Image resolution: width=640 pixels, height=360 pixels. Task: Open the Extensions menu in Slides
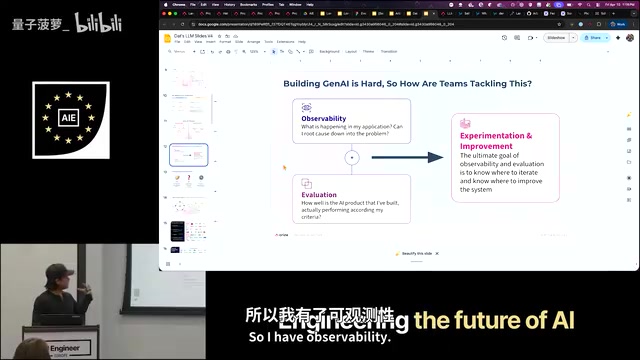[285, 42]
